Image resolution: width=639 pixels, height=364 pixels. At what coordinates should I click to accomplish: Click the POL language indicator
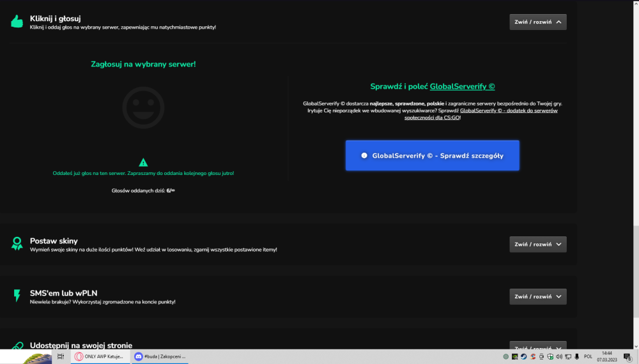click(588, 357)
